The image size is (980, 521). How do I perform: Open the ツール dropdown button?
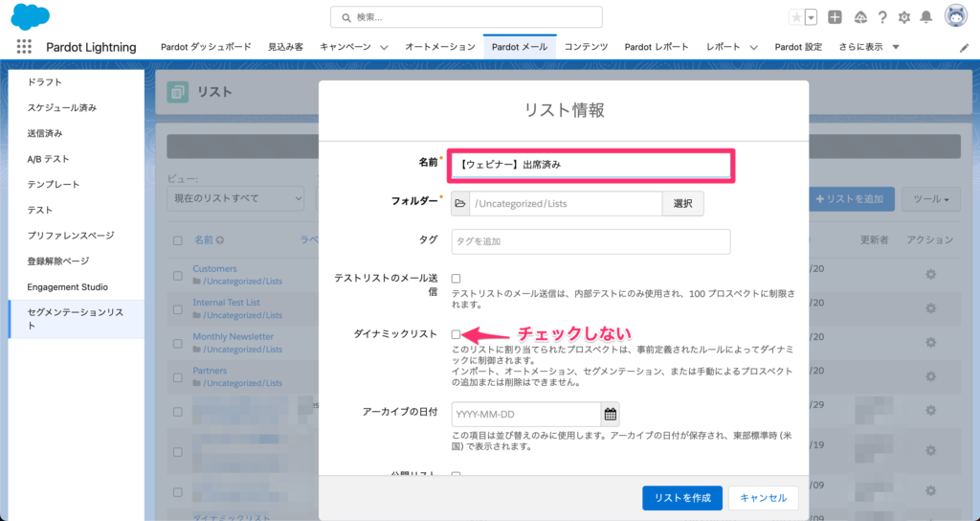coord(930,199)
